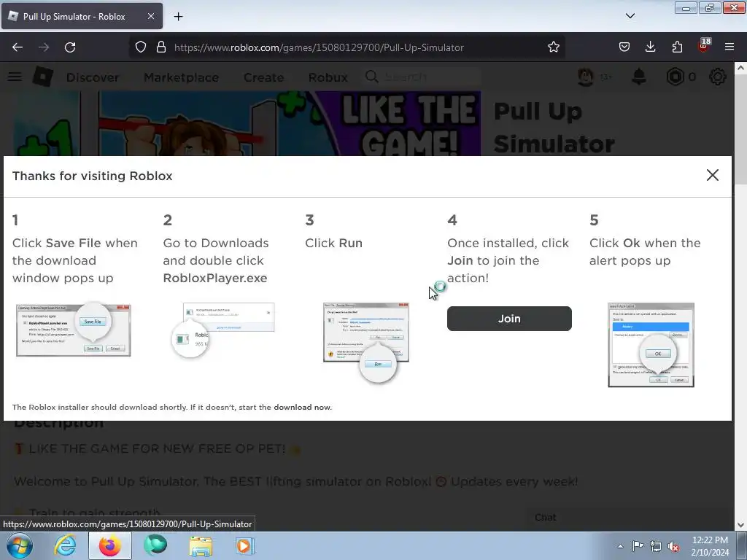
Task: Open Windows Explorer folder from taskbar
Action: 201,545
